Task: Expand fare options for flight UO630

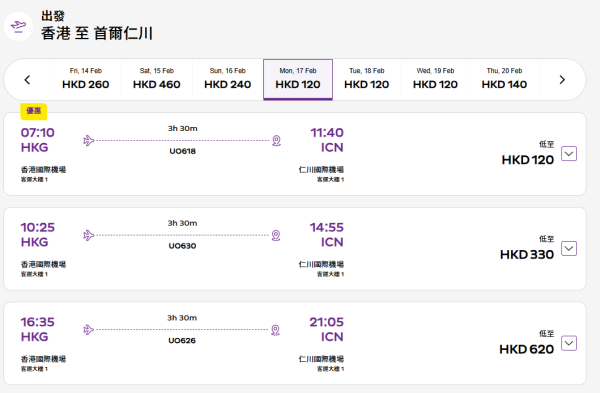Action: pos(569,249)
